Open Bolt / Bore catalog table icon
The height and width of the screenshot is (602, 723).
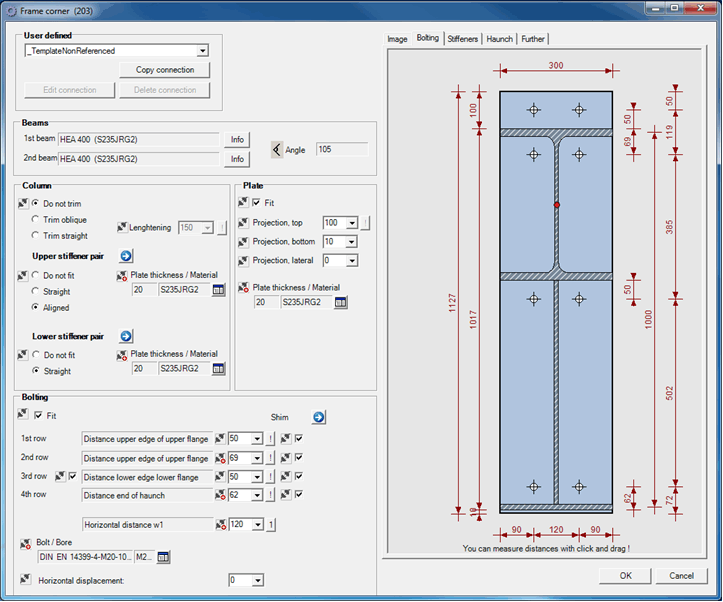coord(164,557)
